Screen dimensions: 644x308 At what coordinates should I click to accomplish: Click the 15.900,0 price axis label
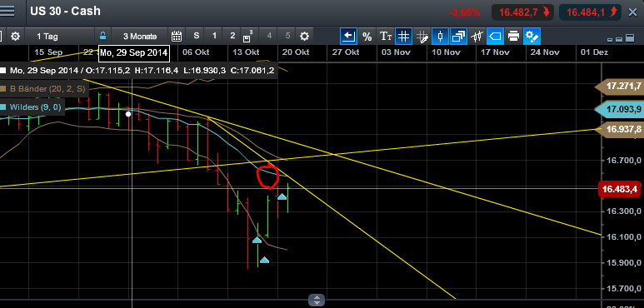coord(624,263)
